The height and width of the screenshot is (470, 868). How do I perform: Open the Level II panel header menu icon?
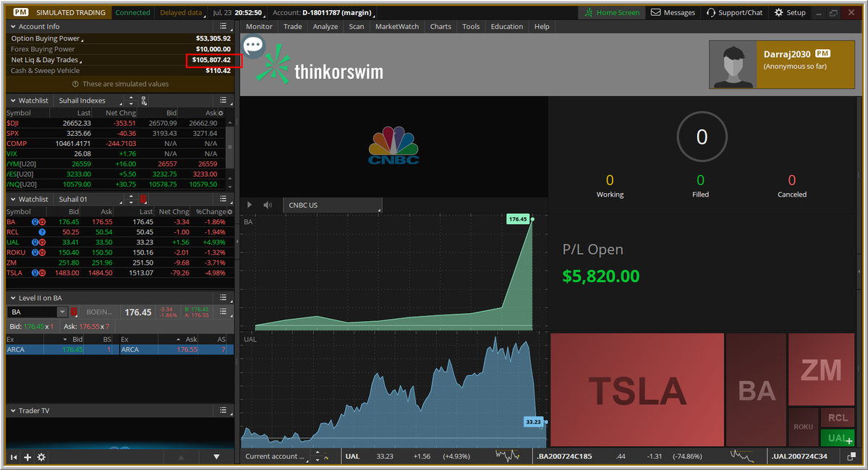click(224, 297)
